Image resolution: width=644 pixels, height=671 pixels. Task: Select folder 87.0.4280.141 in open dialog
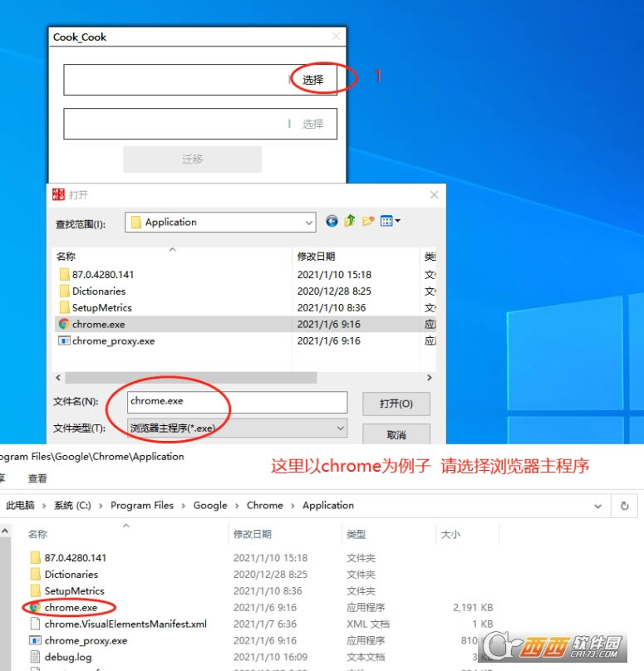[103, 274]
